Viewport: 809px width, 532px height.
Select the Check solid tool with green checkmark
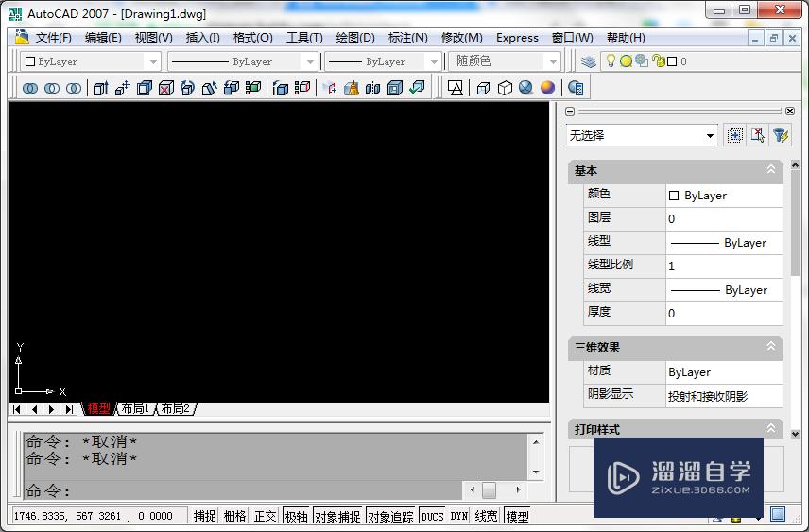click(x=417, y=88)
